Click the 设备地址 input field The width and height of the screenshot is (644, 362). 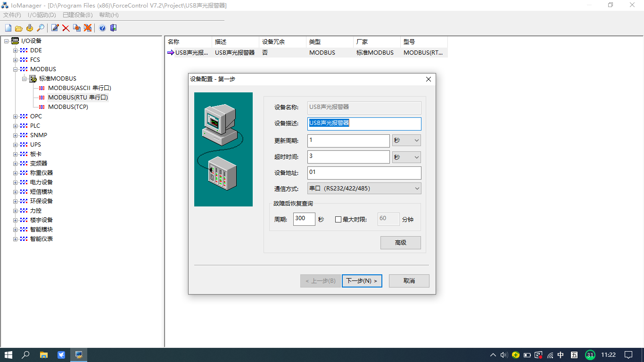point(364,173)
